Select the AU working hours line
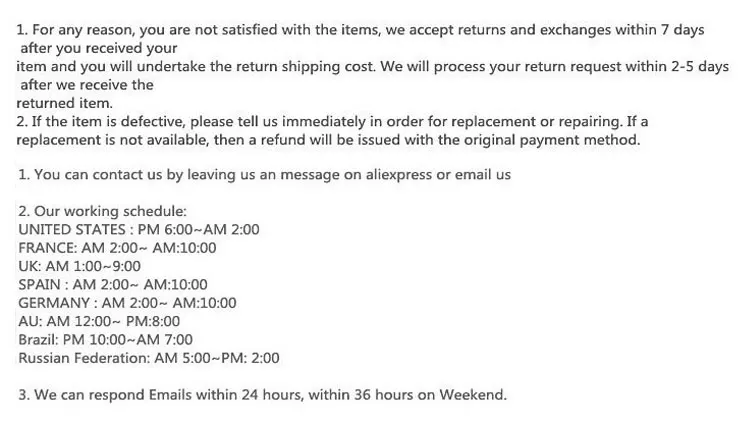Image resolution: width=750 pixels, height=422 pixels. [99, 321]
